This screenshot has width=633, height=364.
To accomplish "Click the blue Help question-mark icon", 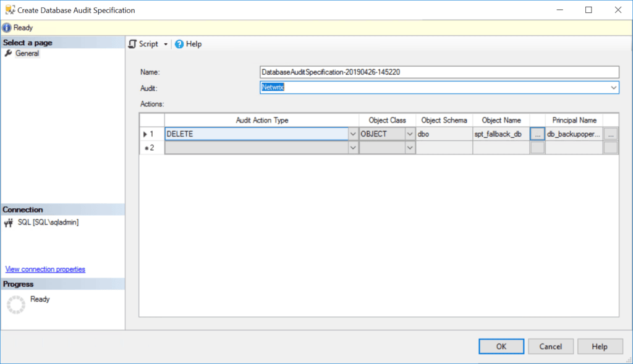I will coord(179,44).
